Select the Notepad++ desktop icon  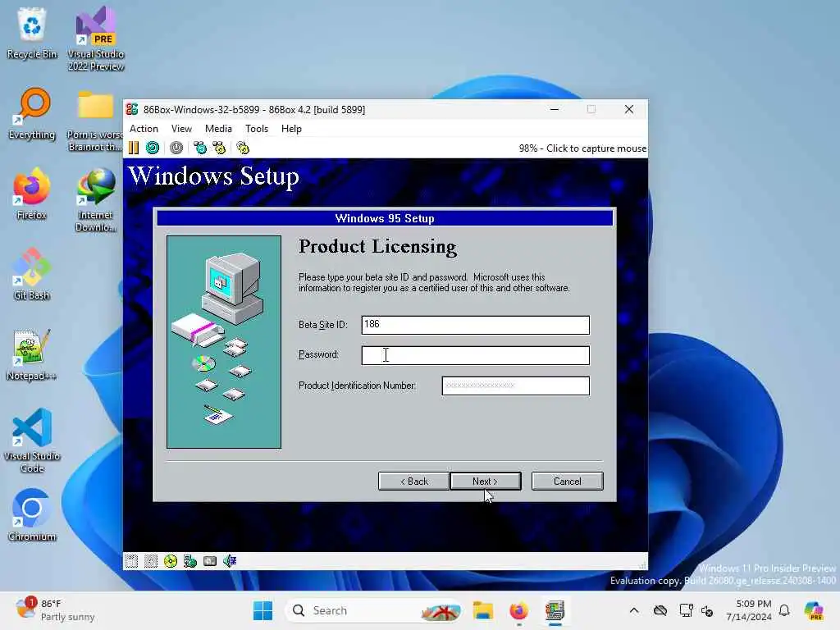coord(32,354)
